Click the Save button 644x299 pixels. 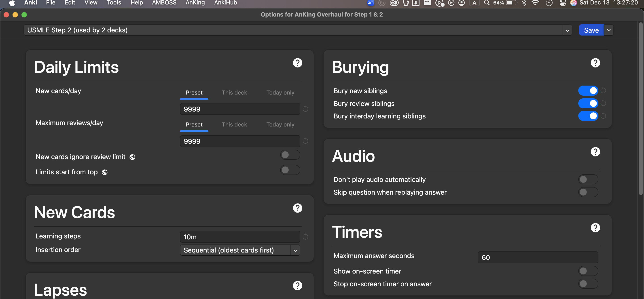coord(591,30)
